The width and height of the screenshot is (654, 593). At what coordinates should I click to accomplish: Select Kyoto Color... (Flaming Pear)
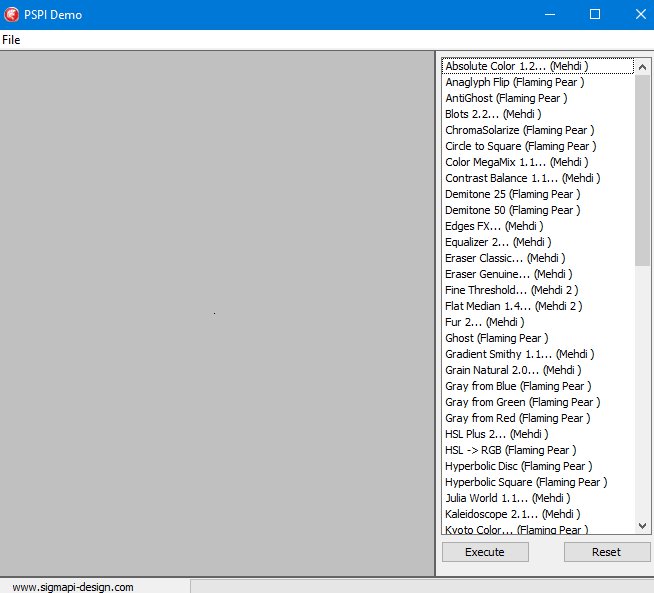(538, 528)
